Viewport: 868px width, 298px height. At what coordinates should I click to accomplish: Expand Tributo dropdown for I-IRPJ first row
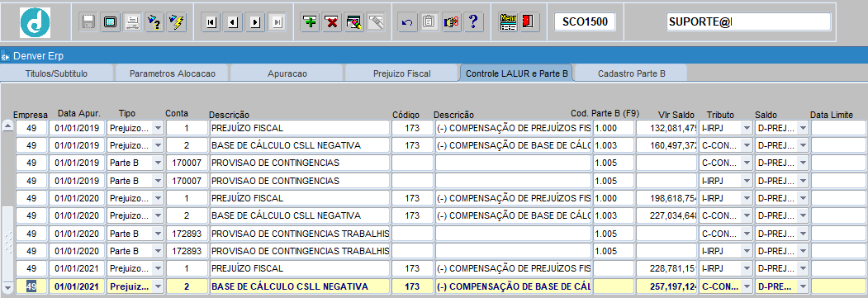[x=747, y=128]
